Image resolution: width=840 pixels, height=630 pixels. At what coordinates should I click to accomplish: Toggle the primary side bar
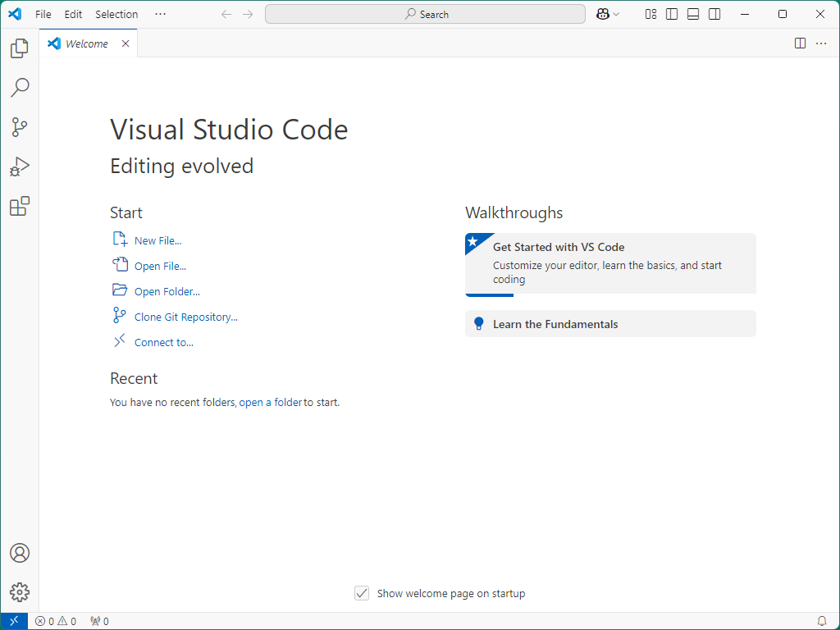[672, 15]
